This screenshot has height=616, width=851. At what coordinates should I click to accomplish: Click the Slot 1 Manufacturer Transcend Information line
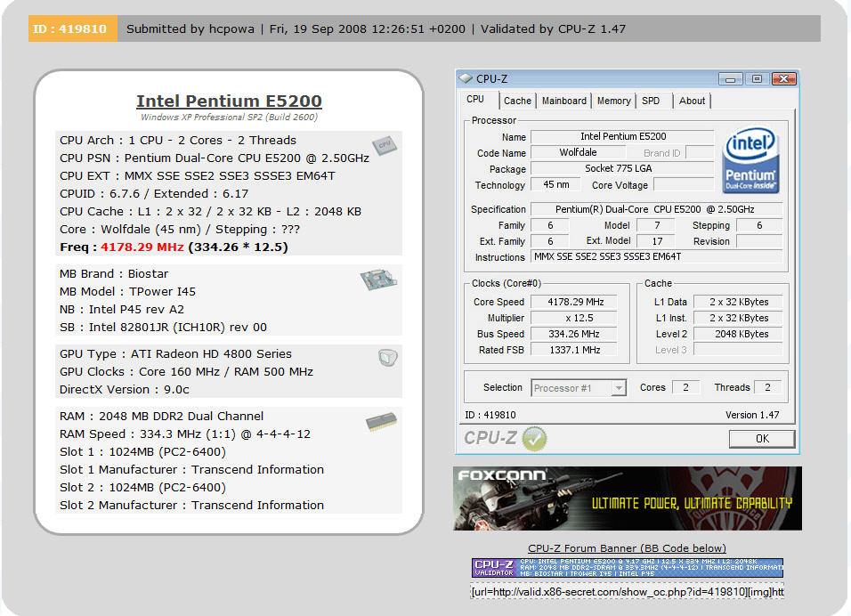(x=191, y=469)
